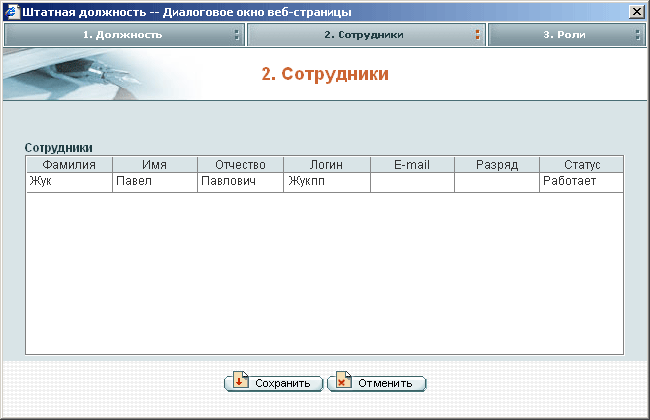The width and height of the screenshot is (650, 420).
Task: Select the Жукпп login cell
Action: 327,182
